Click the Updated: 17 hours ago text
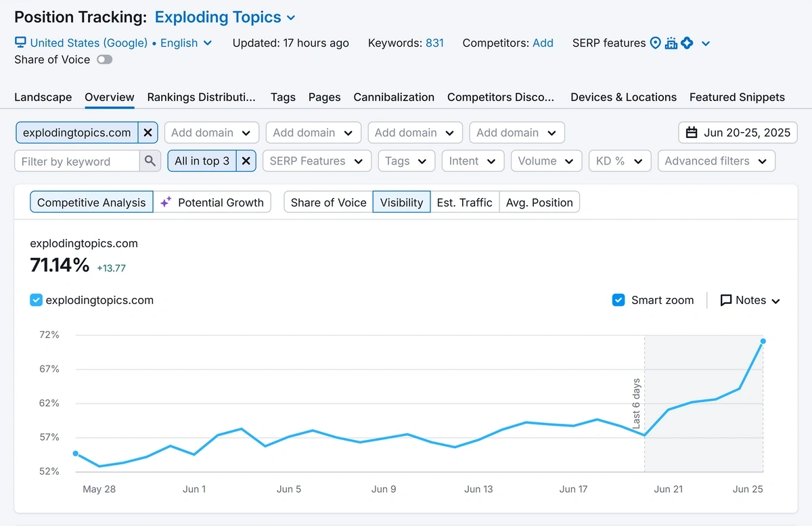The height and width of the screenshot is (526, 812). click(x=291, y=43)
